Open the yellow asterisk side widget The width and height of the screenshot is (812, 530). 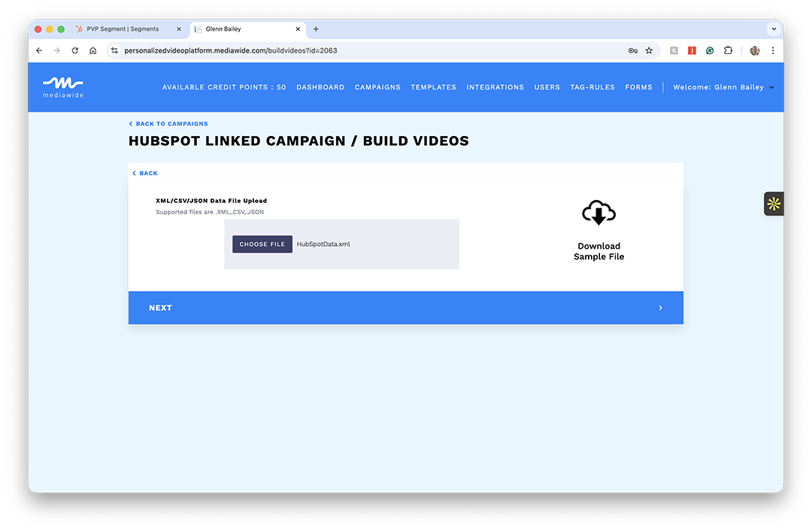coord(774,204)
